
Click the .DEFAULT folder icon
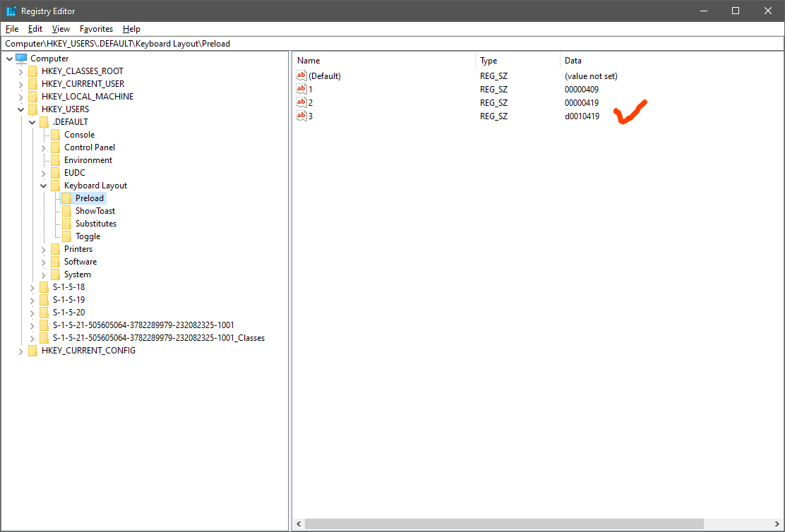(44, 122)
